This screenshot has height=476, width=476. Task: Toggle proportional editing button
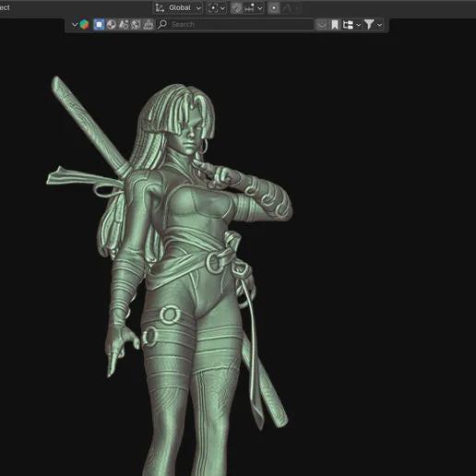273,8
